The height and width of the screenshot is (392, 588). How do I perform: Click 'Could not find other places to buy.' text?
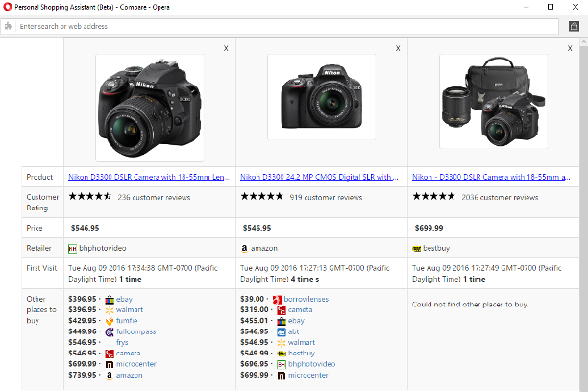pyautogui.click(x=470, y=305)
